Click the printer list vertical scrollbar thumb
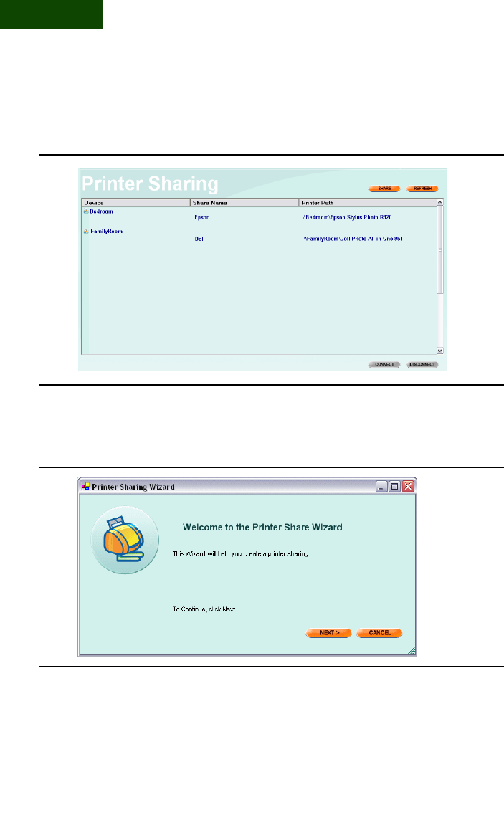 [440, 249]
